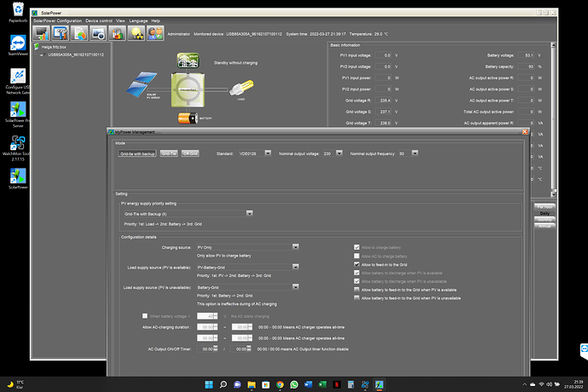588x392 pixels.
Task: Click the battery icon in the diagram
Action: click(187, 118)
